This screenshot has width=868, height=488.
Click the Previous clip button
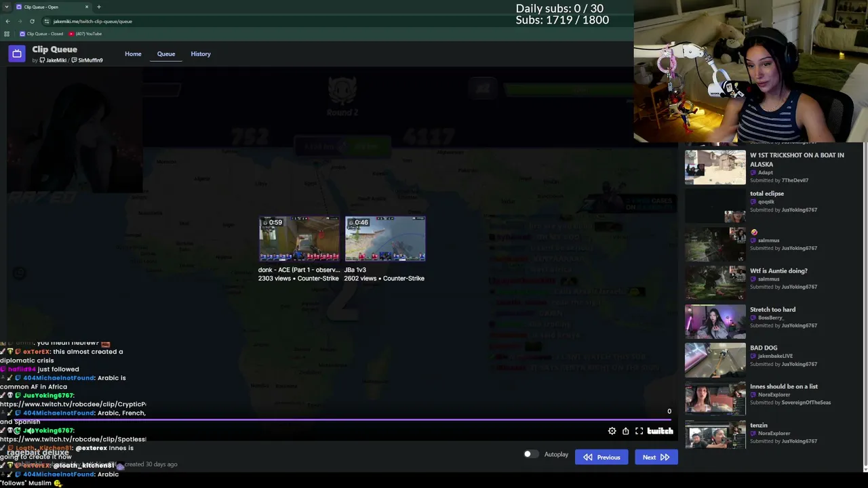601,457
